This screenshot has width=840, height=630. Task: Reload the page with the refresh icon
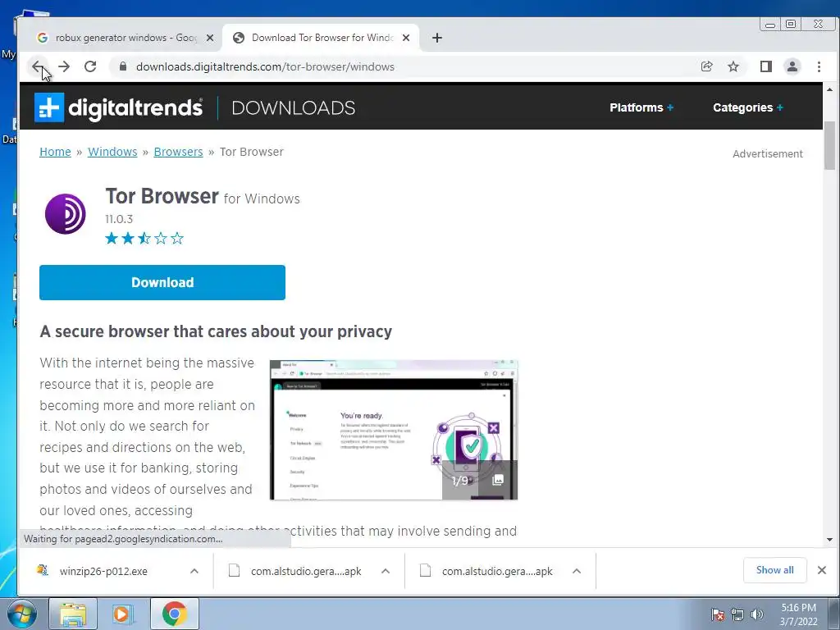tap(90, 66)
